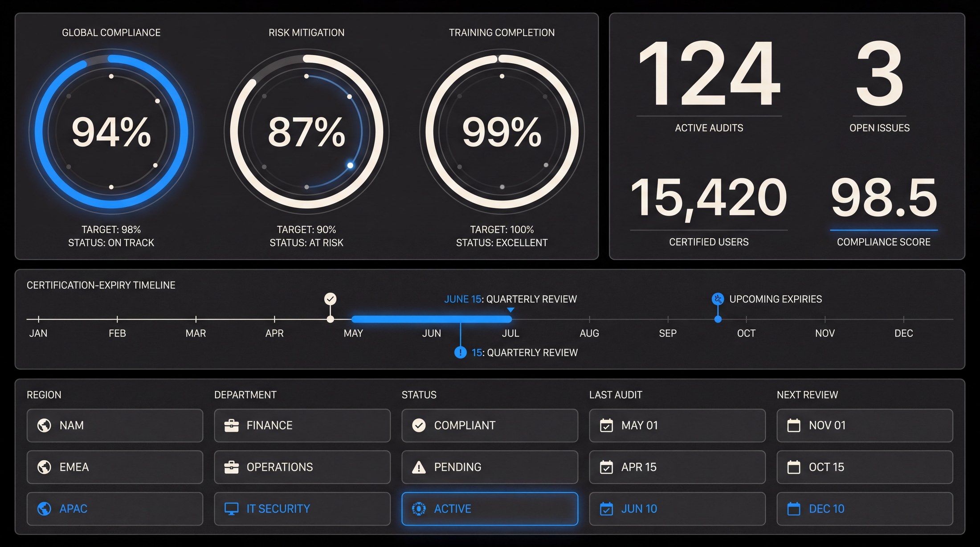
Task: Click the blue globe icon beside APAC
Action: pyautogui.click(x=44, y=508)
